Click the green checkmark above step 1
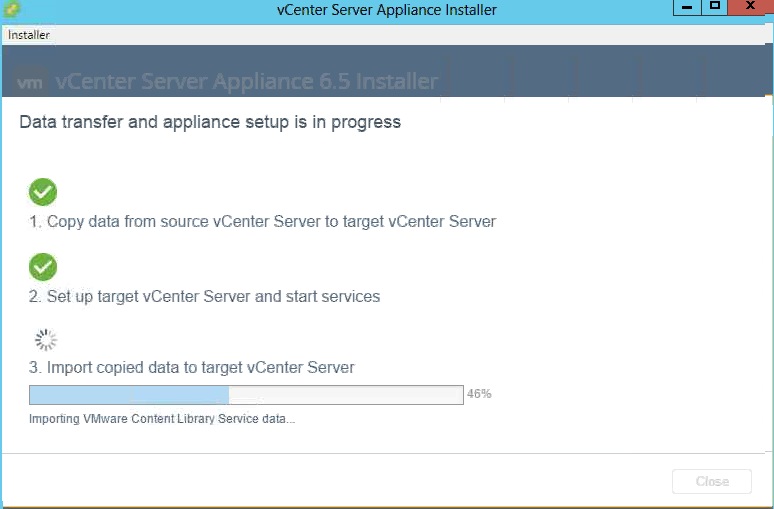 (43, 192)
